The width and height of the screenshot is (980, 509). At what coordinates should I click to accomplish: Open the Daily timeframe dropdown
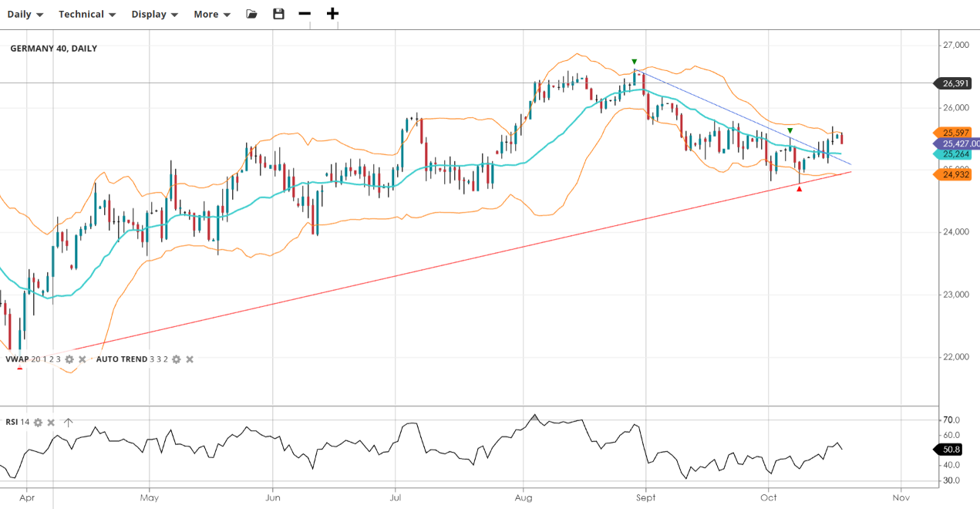(x=25, y=14)
